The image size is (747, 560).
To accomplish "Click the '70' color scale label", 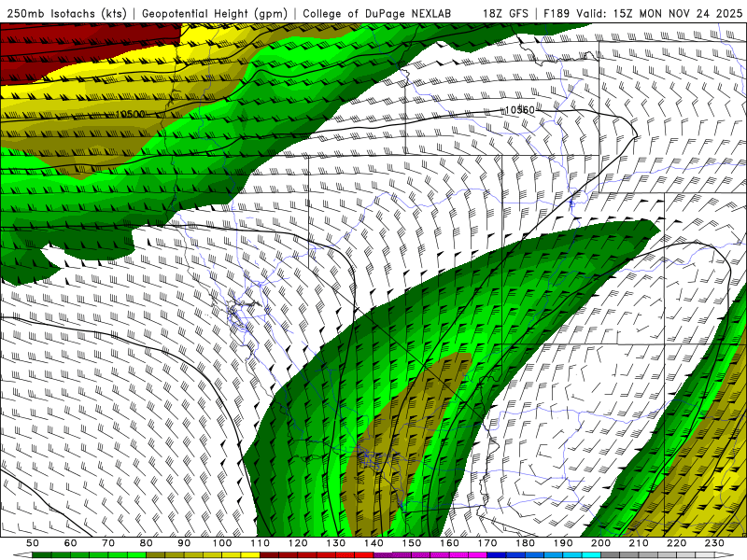I will 108,543.
